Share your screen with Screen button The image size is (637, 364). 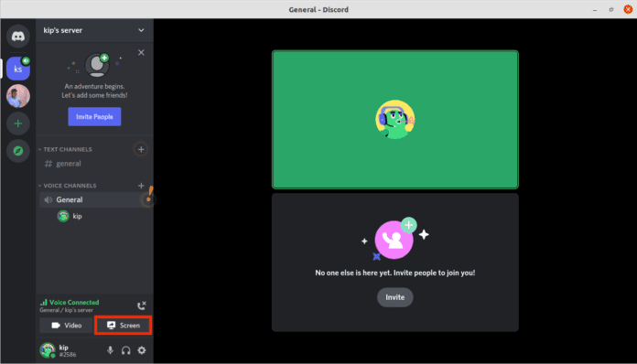123,326
